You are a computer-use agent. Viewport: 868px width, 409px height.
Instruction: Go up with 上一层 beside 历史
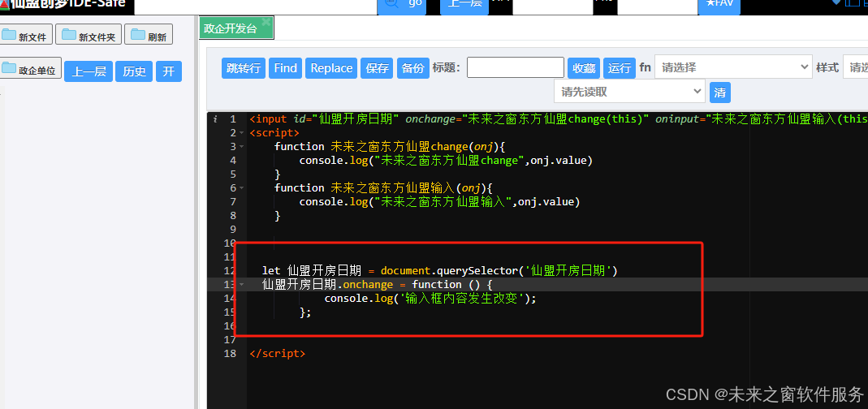[89, 71]
